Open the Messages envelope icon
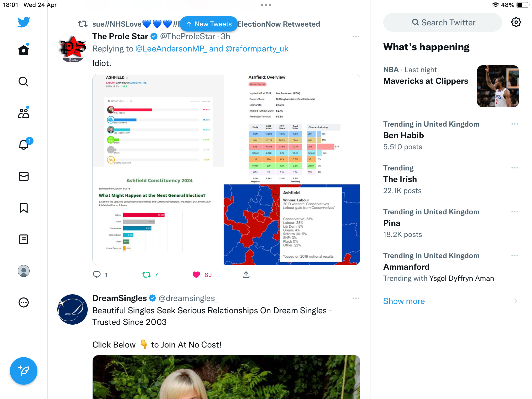532x399 pixels. click(24, 176)
